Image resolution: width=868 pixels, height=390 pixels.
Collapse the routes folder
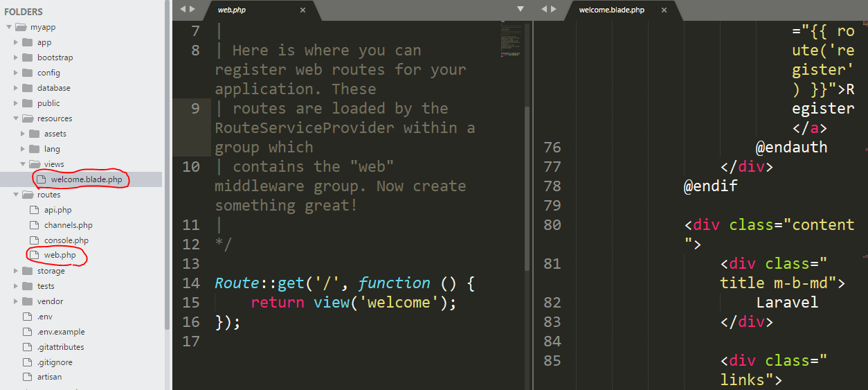(x=16, y=195)
